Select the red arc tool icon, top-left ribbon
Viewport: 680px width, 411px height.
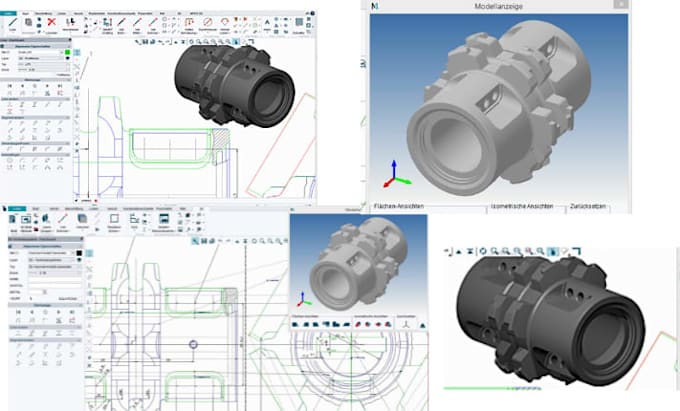pyautogui.click(x=224, y=22)
